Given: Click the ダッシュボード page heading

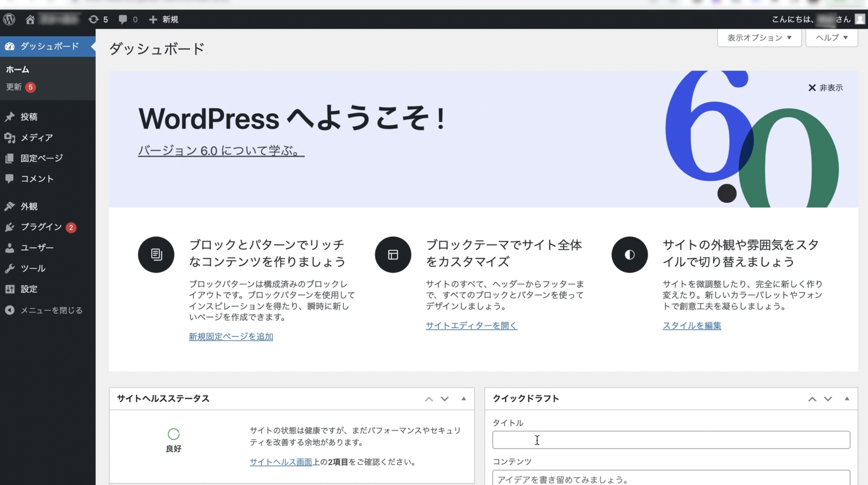Looking at the screenshot, I should 157,49.
